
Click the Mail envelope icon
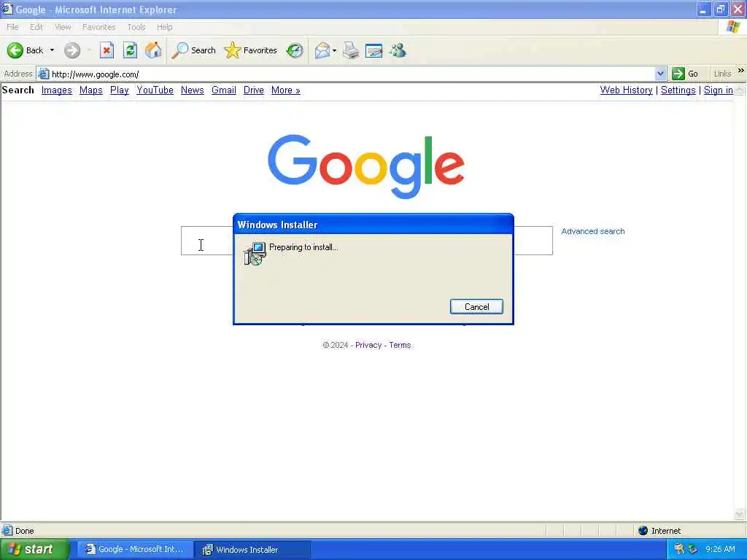[x=322, y=50]
